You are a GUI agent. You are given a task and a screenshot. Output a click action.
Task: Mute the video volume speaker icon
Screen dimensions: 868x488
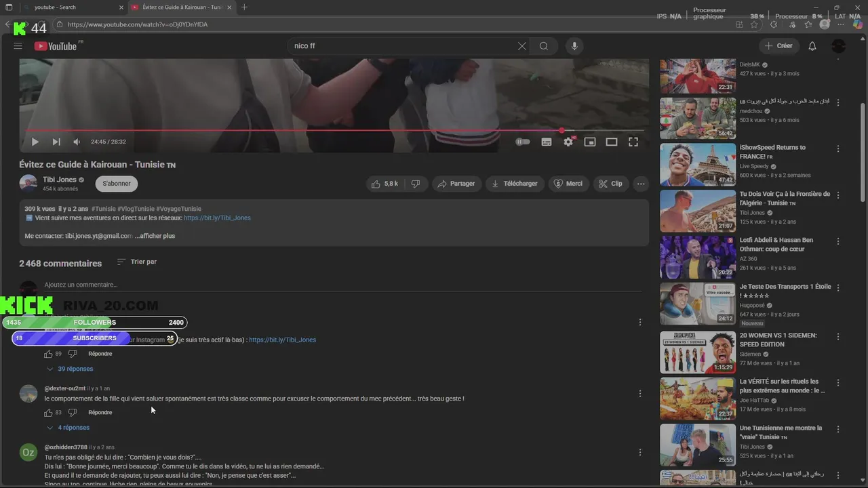[x=77, y=142]
